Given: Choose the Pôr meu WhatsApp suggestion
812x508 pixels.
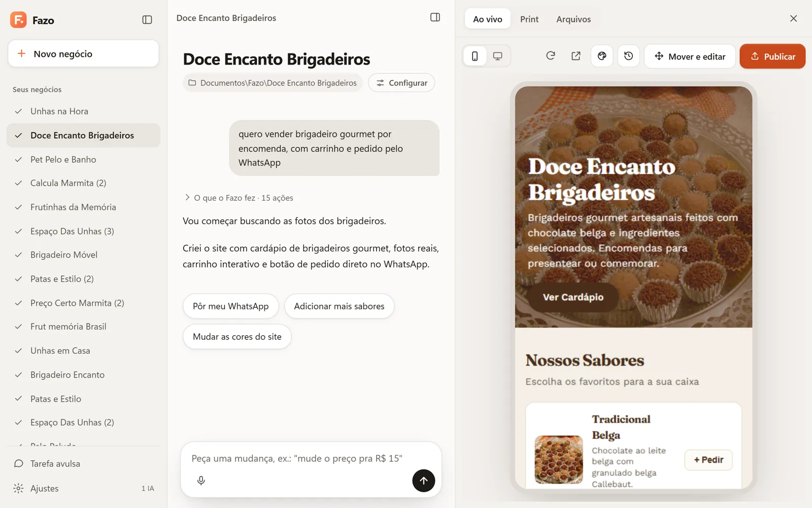Looking at the screenshot, I should [231, 306].
